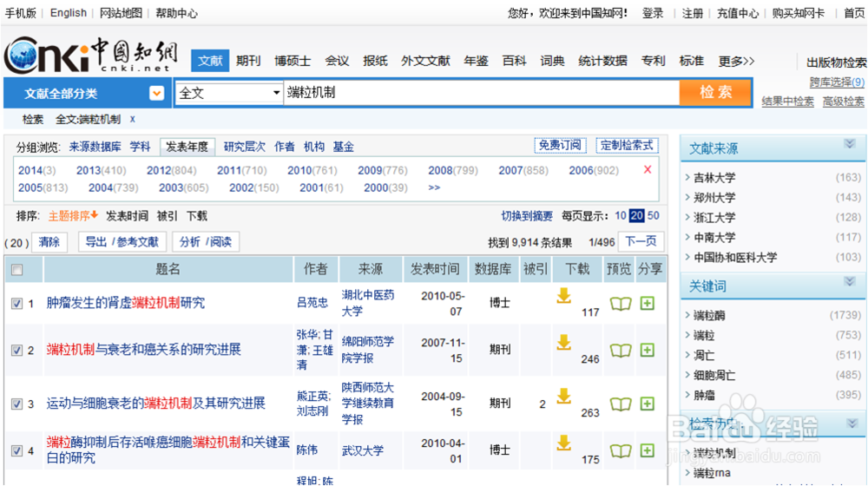The width and height of the screenshot is (868, 486).
Task: Click 切换到摘要 view link
Action: click(x=527, y=216)
